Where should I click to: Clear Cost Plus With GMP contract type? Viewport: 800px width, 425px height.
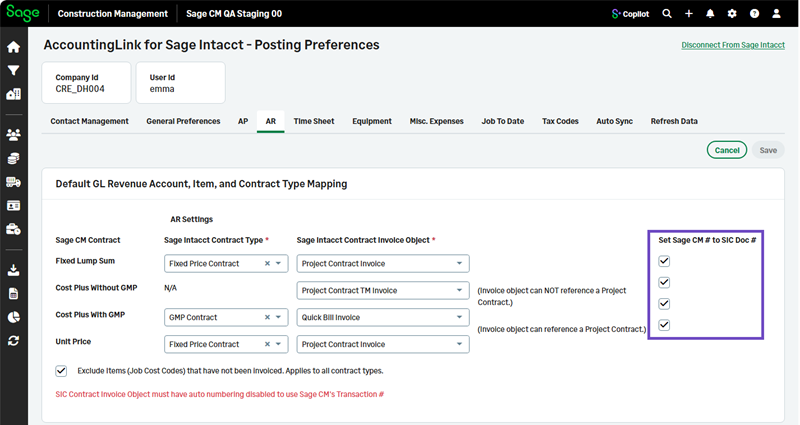pyautogui.click(x=267, y=317)
